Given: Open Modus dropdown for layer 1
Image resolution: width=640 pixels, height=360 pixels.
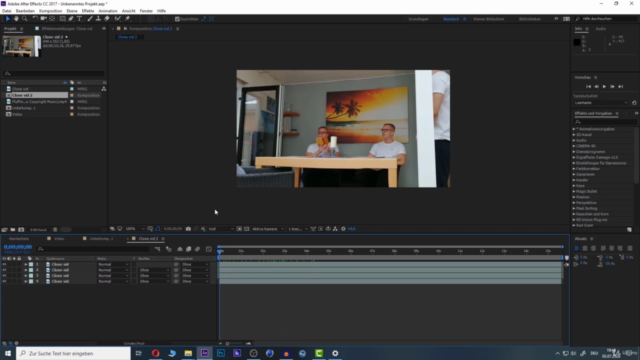Looking at the screenshot, I should (x=113, y=264).
